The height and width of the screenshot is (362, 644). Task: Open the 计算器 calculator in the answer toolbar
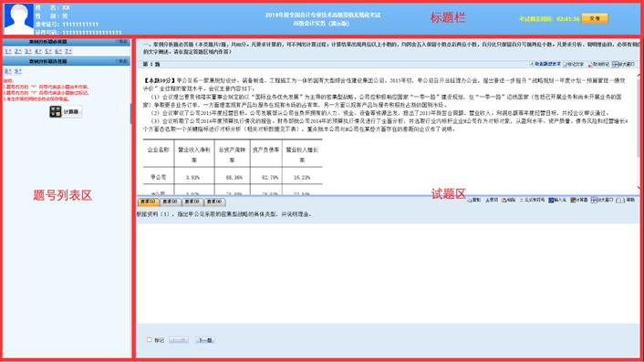[579, 200]
